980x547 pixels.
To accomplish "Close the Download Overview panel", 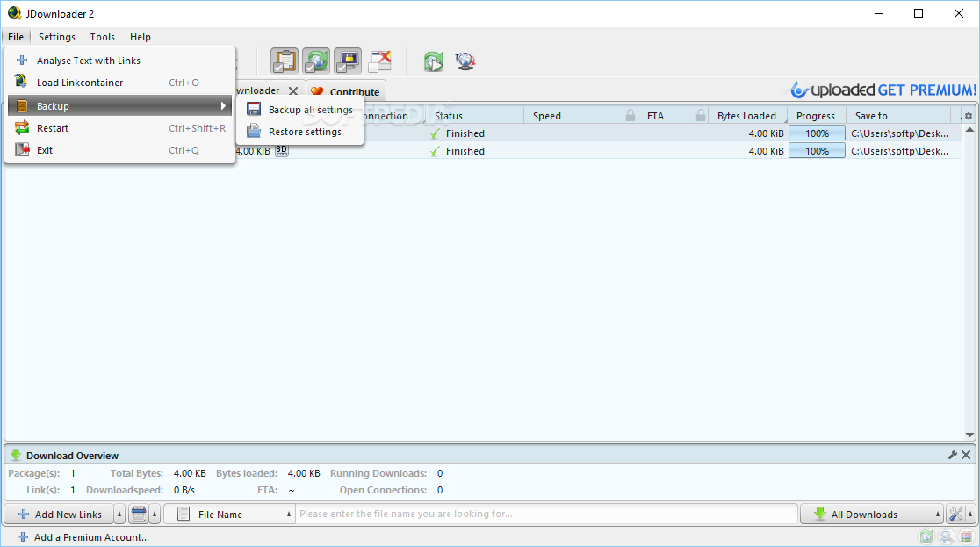I will pos(966,455).
